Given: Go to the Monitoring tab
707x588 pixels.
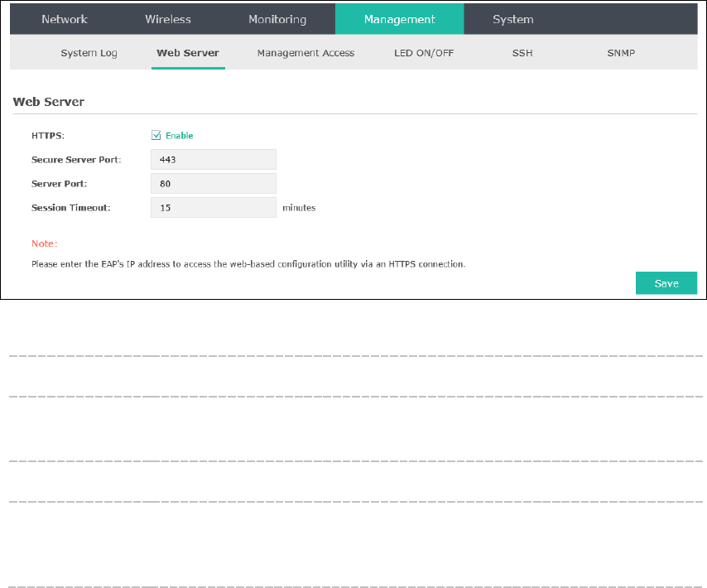Looking at the screenshot, I should click(277, 19).
